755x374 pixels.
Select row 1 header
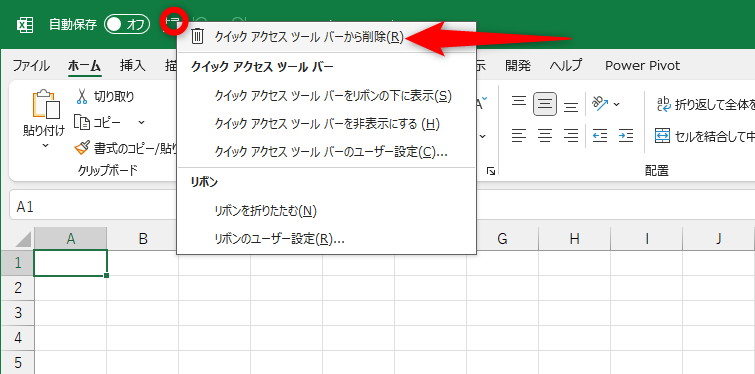pyautogui.click(x=17, y=263)
